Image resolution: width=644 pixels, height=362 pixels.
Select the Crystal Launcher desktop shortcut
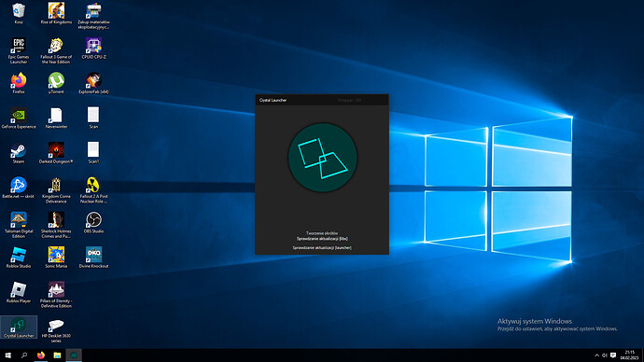click(19, 327)
